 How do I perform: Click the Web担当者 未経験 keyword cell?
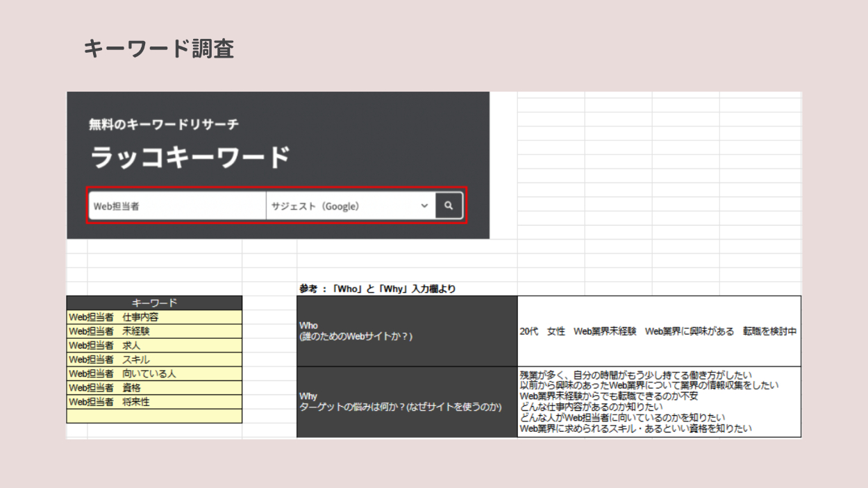[x=154, y=331]
